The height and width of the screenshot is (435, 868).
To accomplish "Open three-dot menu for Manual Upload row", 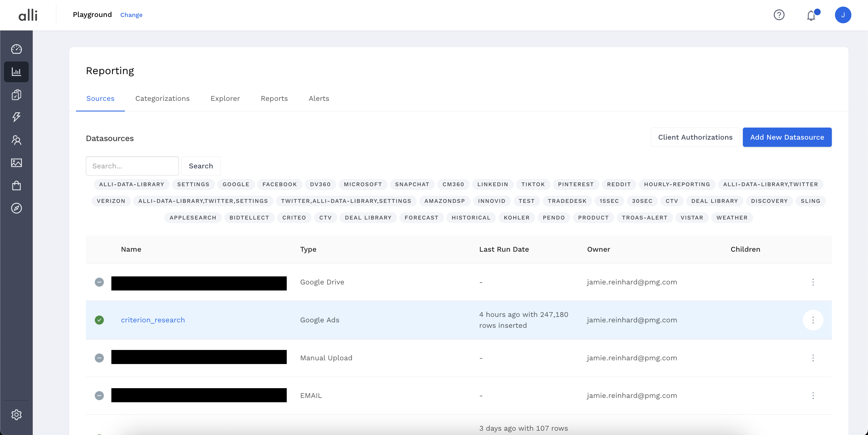I will 813,358.
